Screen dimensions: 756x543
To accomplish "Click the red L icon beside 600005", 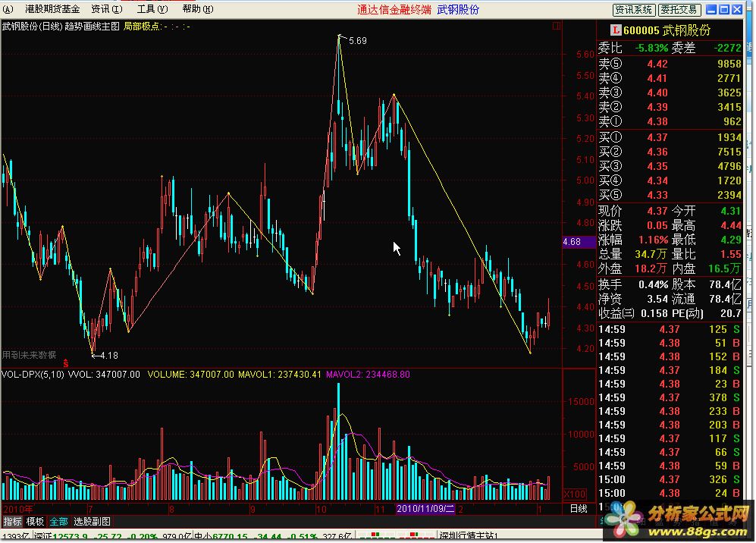I will [x=615, y=30].
